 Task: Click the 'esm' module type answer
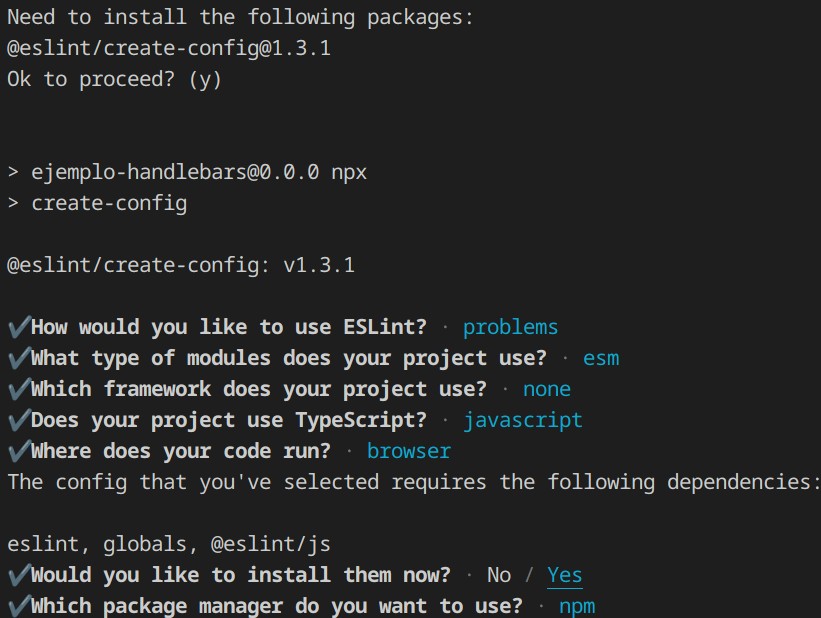click(x=601, y=358)
